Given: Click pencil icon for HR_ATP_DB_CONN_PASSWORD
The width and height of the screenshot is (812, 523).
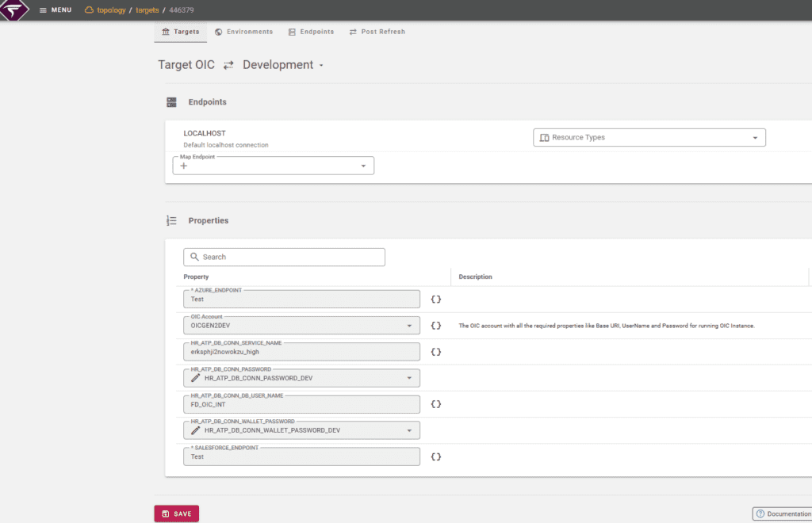Looking at the screenshot, I should click(195, 378).
